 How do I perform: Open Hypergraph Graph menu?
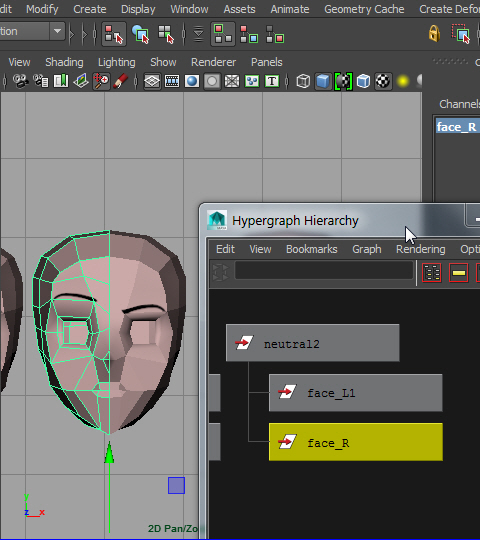(367, 249)
